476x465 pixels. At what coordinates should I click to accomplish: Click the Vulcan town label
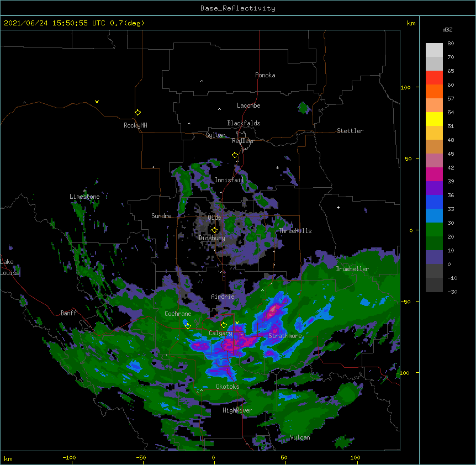click(300, 437)
